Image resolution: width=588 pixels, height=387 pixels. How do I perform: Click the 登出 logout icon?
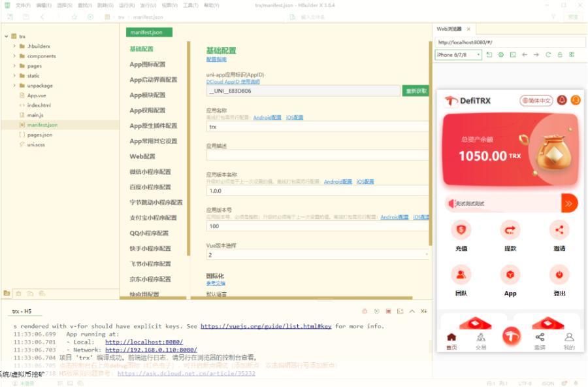pos(559,275)
